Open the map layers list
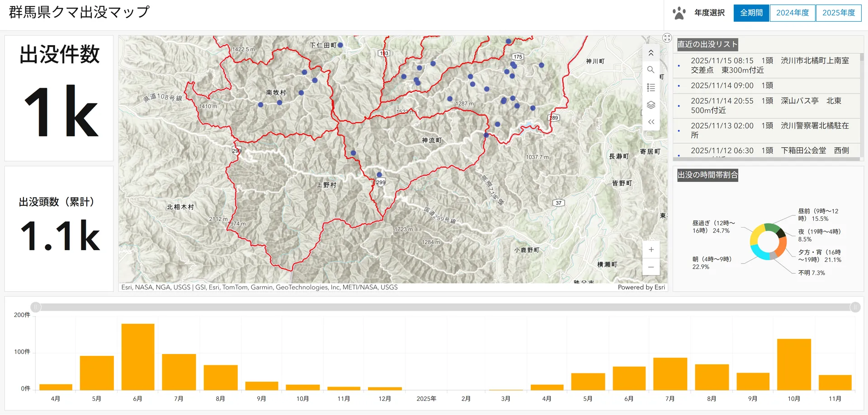Screen dimensions: 868x415 click(651, 105)
